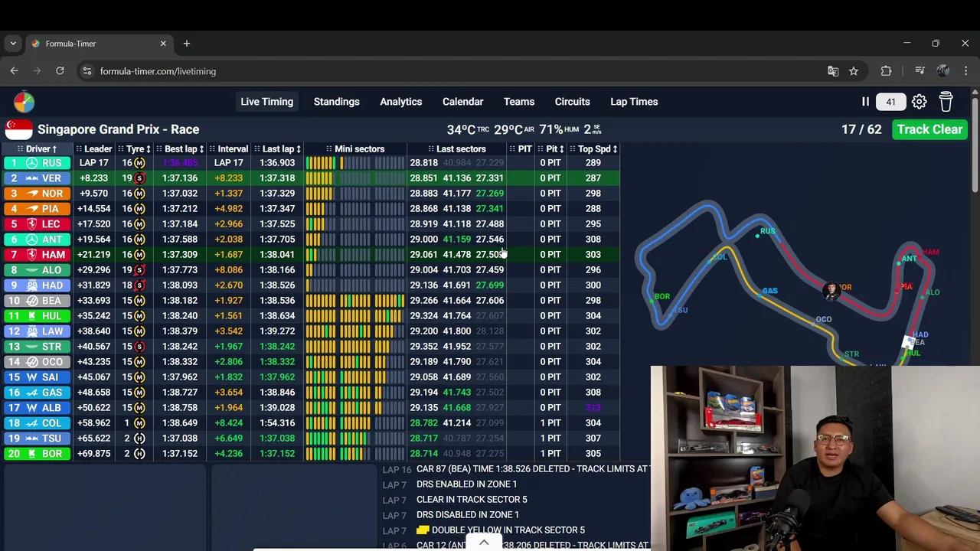Open the Teams page
Screen dimensions: 980x551
pos(518,102)
